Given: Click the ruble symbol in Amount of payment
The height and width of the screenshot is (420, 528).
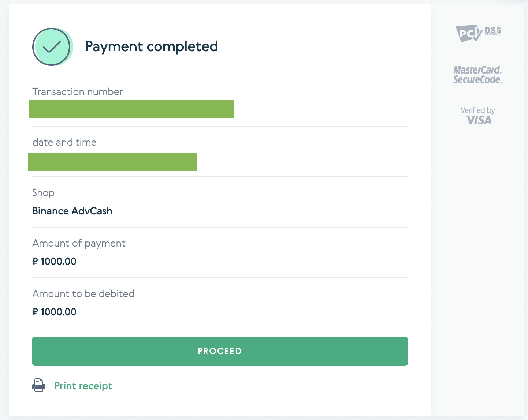Looking at the screenshot, I should (35, 262).
